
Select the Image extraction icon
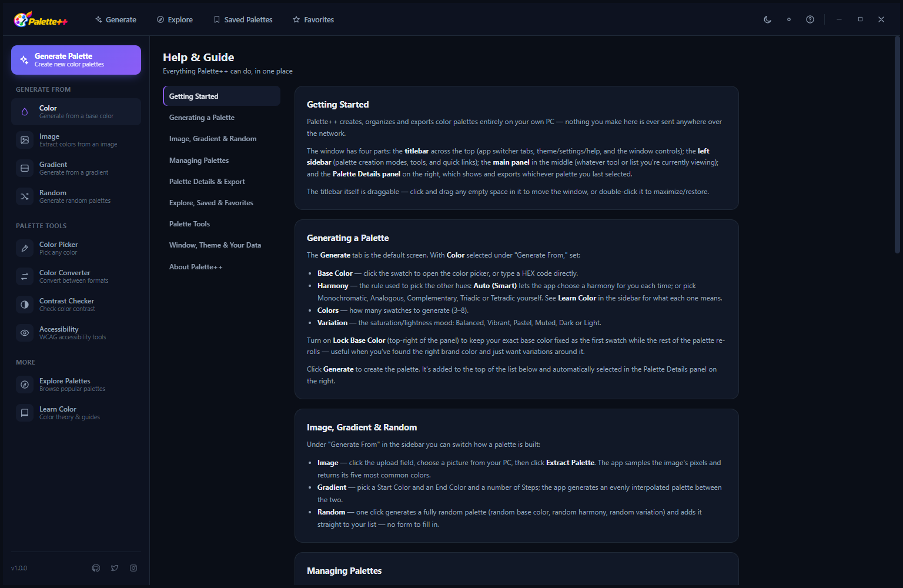(x=25, y=140)
